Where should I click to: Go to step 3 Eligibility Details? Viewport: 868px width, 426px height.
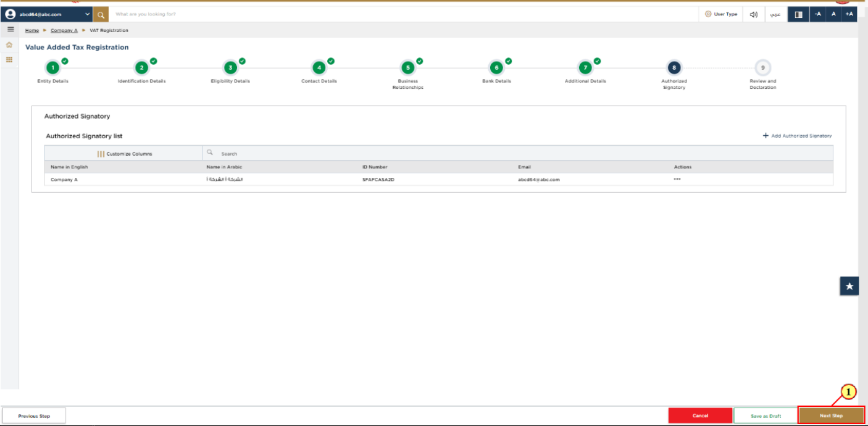click(x=230, y=68)
